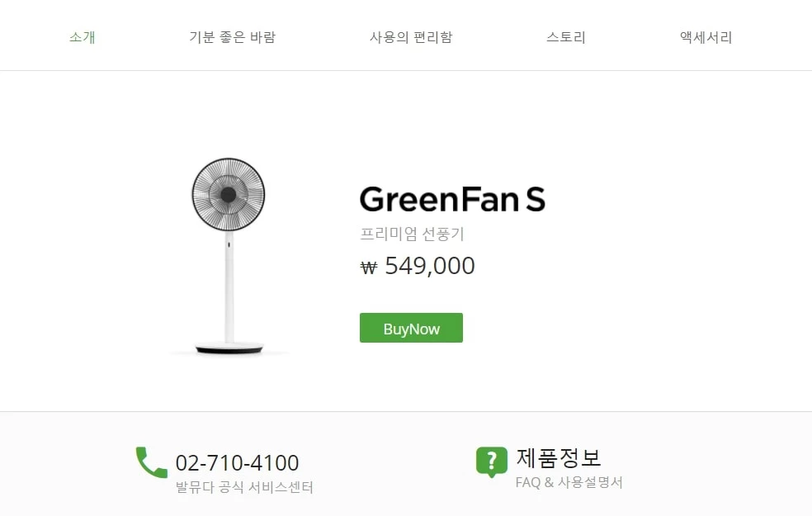
Task: Click the FAQ & 사용설명서 text
Action: pos(569,482)
